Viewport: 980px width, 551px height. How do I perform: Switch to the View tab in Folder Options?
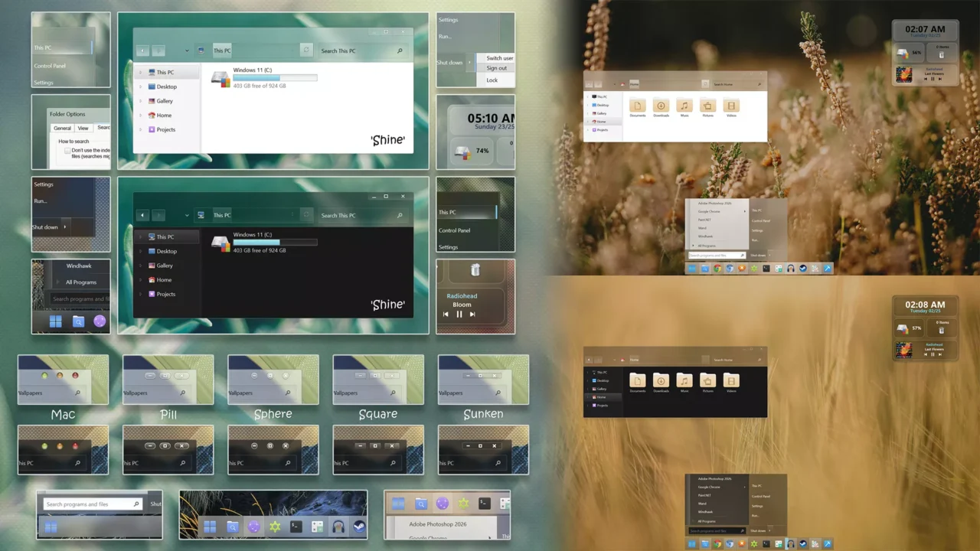point(83,128)
